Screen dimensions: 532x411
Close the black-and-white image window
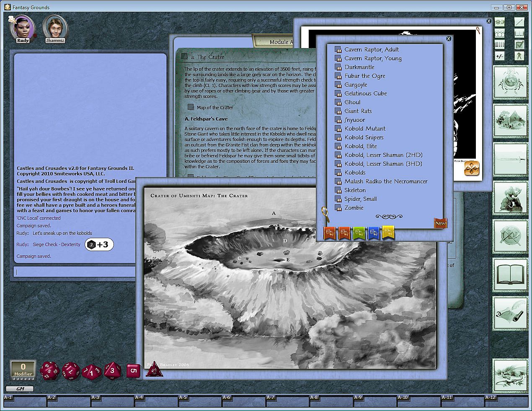(489, 21)
